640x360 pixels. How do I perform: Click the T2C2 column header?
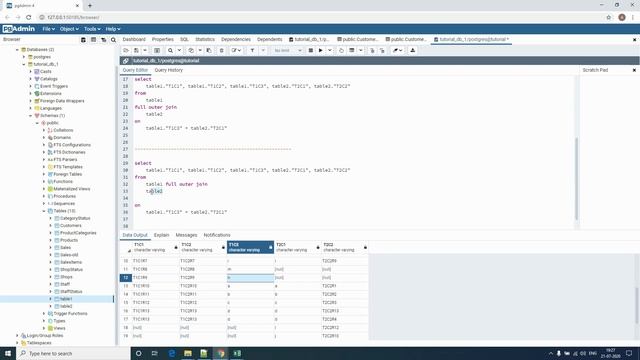click(x=344, y=247)
